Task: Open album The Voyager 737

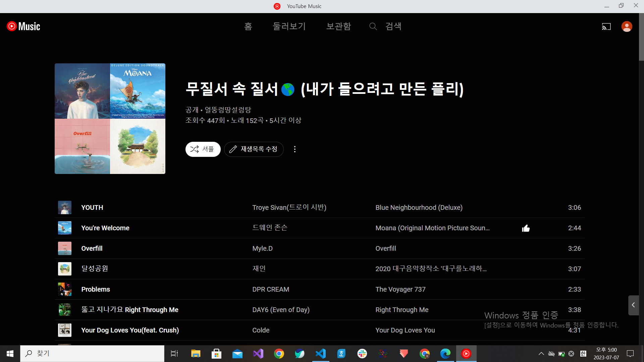Action: (x=400, y=289)
